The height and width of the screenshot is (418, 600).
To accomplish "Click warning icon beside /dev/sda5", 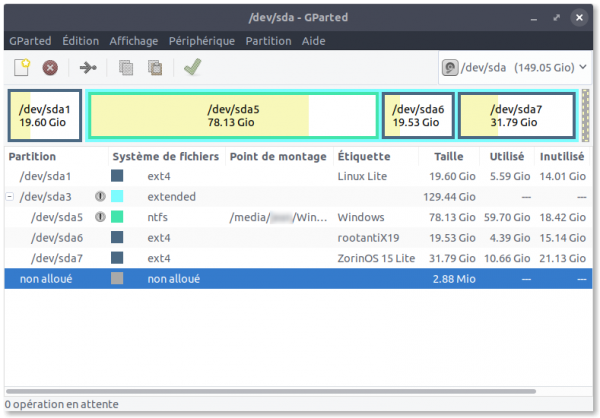I will [100, 217].
